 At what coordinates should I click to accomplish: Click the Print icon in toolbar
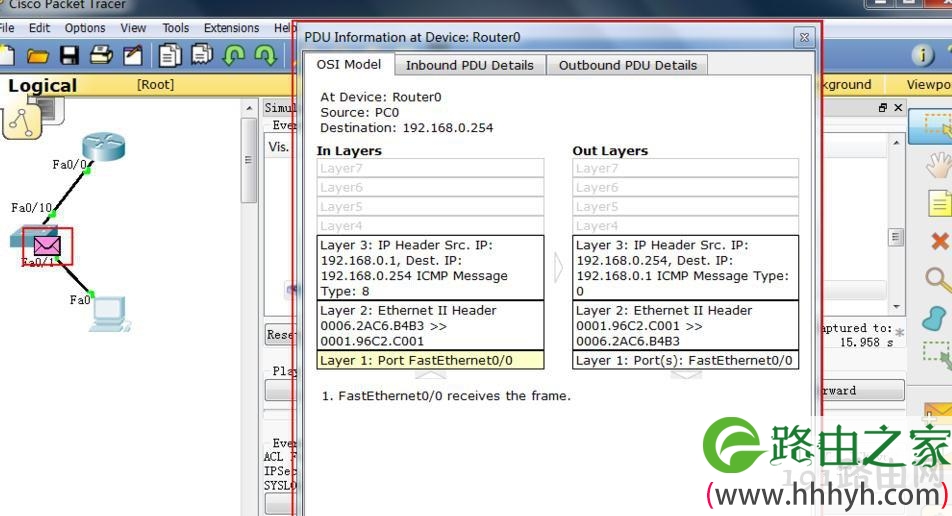point(101,55)
